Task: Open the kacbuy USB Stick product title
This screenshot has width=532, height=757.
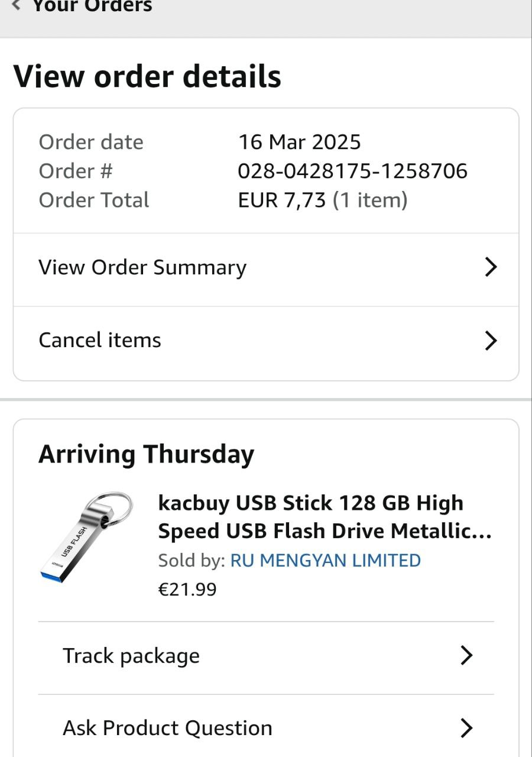Action: coord(325,517)
